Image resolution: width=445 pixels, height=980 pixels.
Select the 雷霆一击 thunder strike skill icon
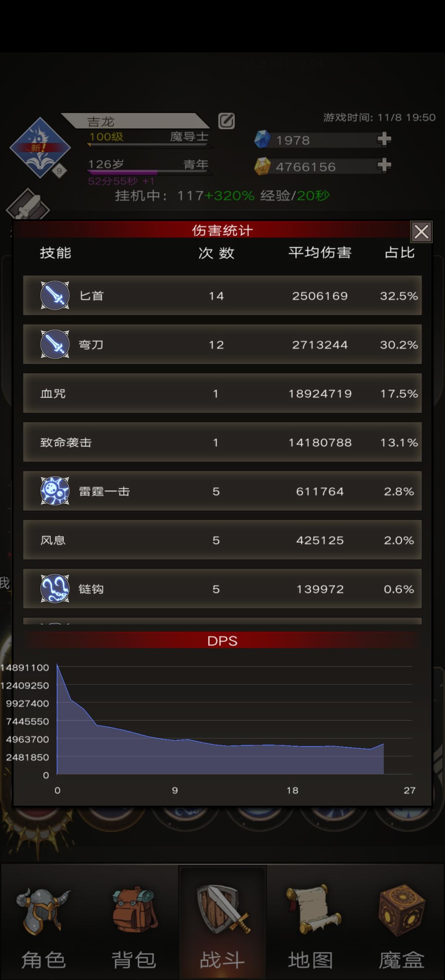(x=55, y=491)
